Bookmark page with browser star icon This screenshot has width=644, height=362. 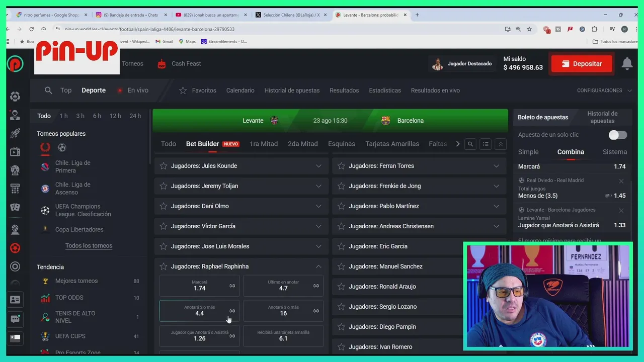click(529, 29)
